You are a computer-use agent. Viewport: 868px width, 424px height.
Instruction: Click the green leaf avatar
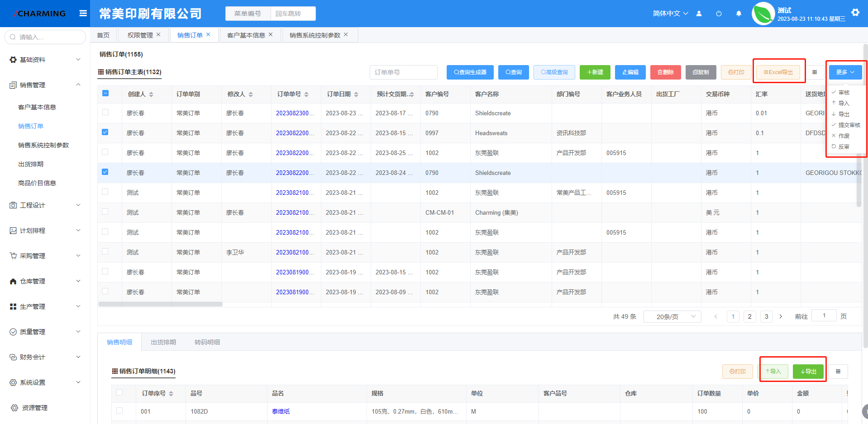click(763, 14)
